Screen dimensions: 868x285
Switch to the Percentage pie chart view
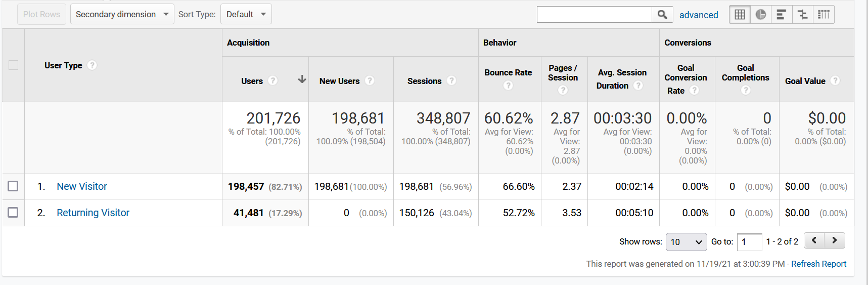pyautogui.click(x=760, y=15)
